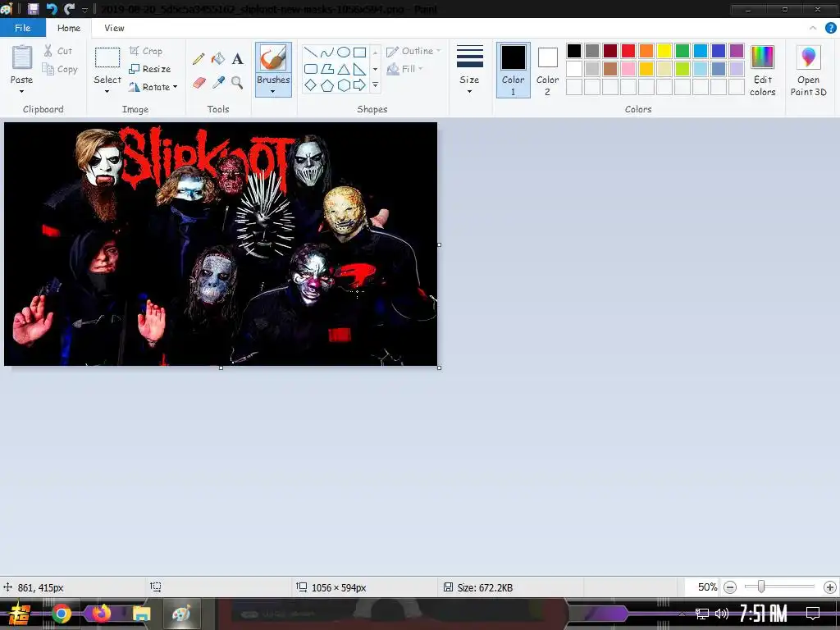The image size is (840, 630).
Task: Click the canvas bottom-right resize handle
Action: tap(440, 367)
